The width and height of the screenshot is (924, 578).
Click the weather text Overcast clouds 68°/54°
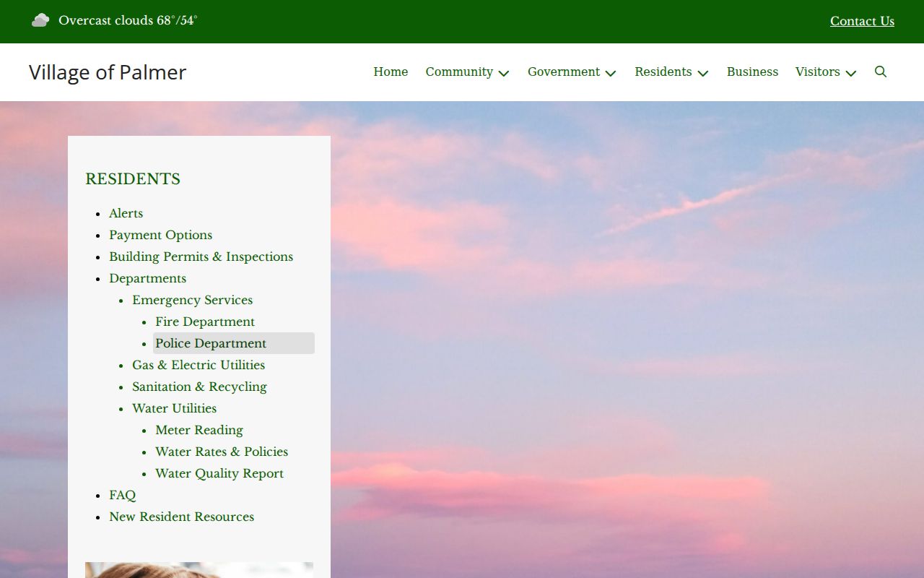pos(128,20)
